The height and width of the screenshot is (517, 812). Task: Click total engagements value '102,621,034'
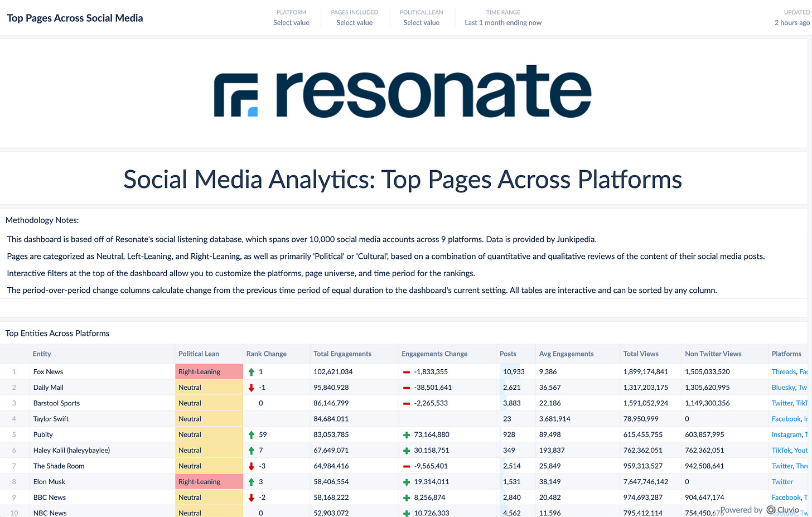pyautogui.click(x=333, y=371)
